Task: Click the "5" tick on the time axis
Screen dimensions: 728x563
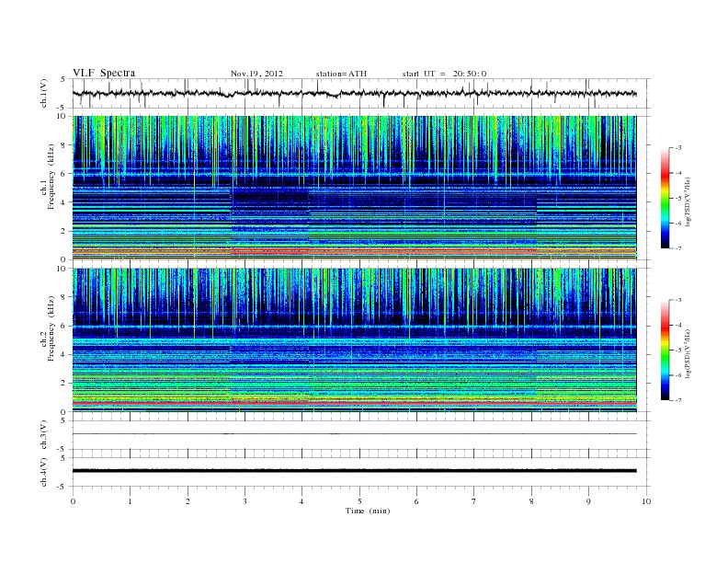Action: coord(359,501)
